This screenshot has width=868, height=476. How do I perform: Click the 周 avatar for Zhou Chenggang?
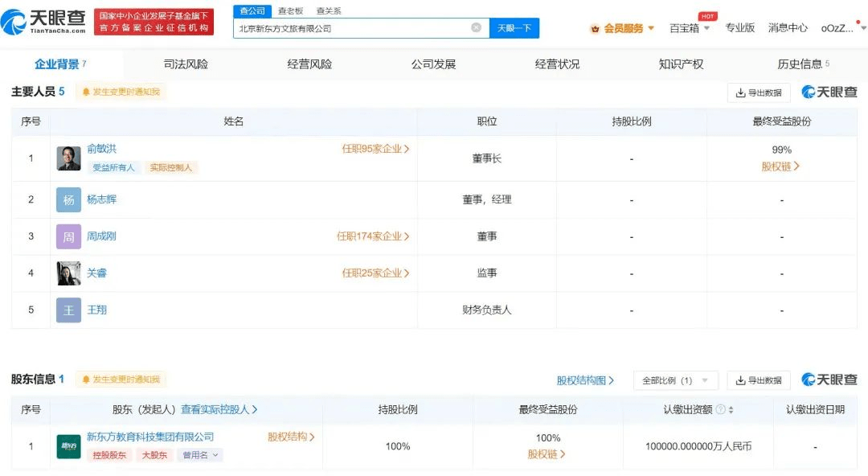click(68, 236)
